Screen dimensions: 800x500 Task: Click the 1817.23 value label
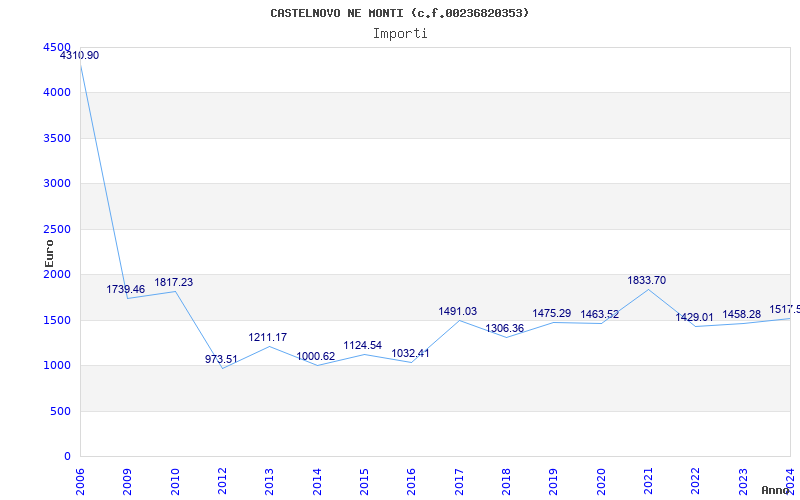(x=174, y=283)
